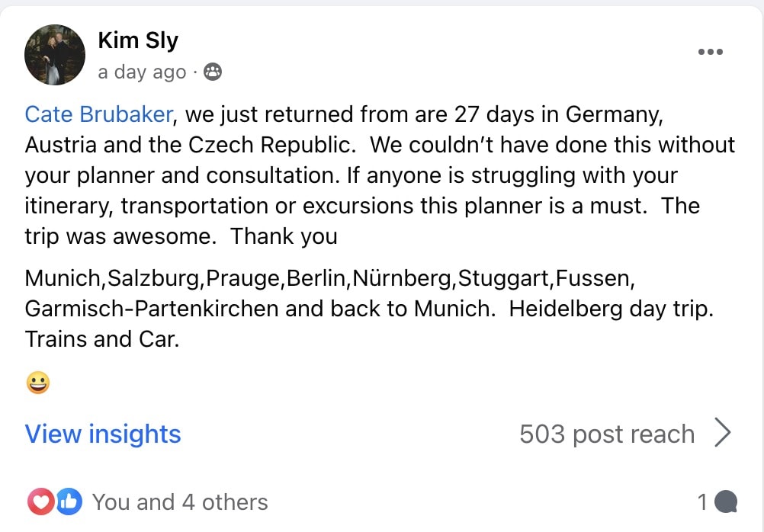Open Kim Sly's profile picture

(54, 54)
